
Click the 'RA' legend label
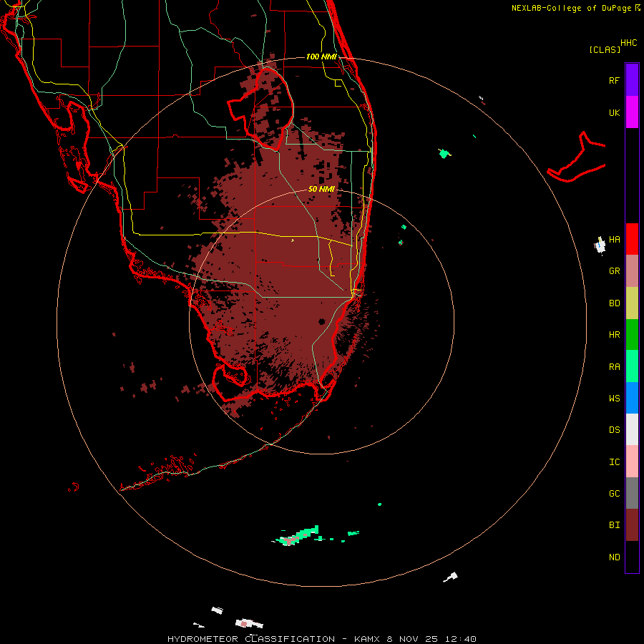coord(614,366)
